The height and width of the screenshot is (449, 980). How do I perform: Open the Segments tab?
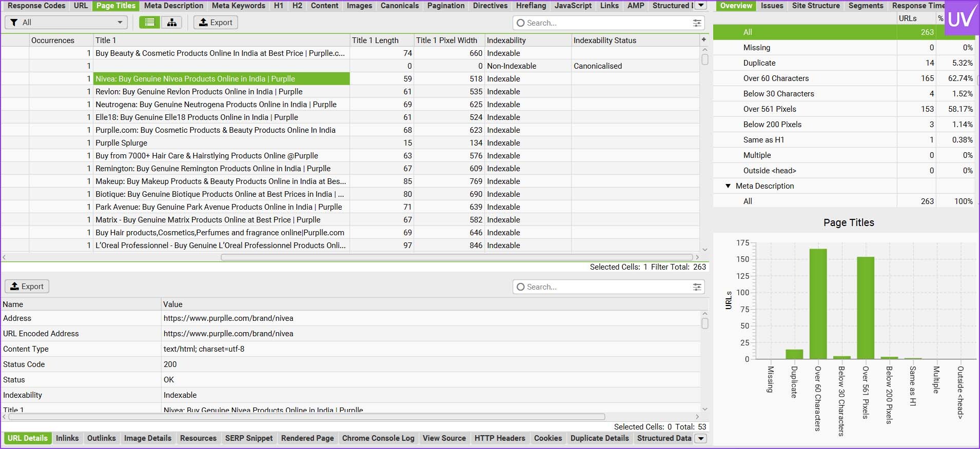click(x=866, y=6)
